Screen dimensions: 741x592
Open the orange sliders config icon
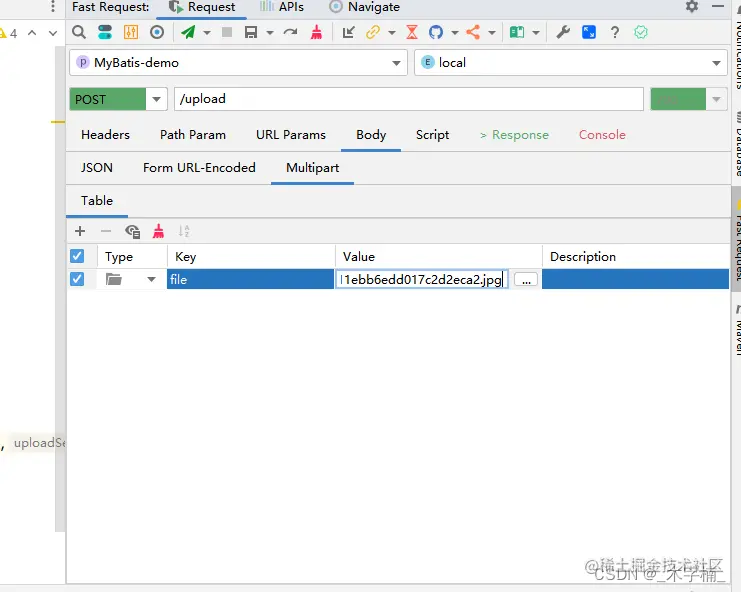coord(131,32)
